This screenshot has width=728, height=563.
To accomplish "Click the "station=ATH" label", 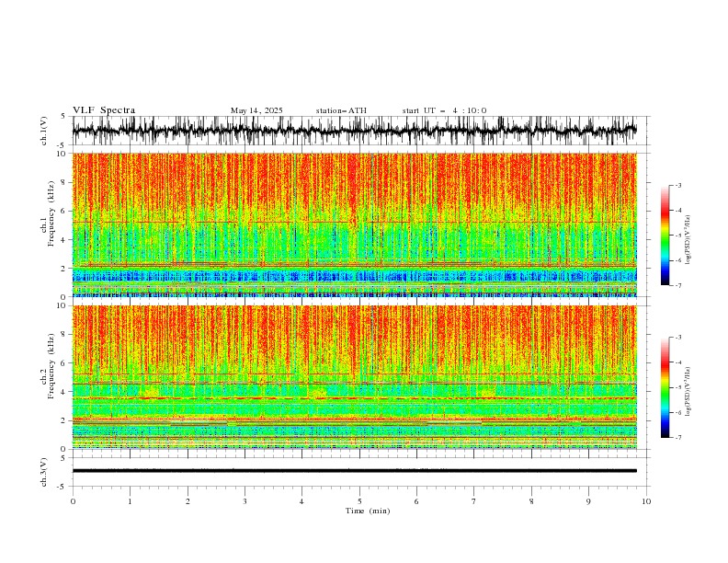I will pyautogui.click(x=341, y=110).
